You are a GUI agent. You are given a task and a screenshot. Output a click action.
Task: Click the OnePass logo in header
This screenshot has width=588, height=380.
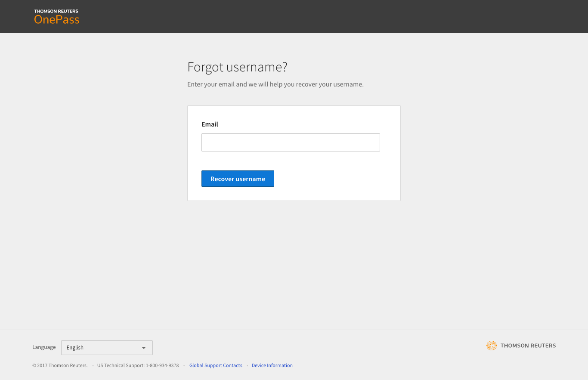[57, 19]
